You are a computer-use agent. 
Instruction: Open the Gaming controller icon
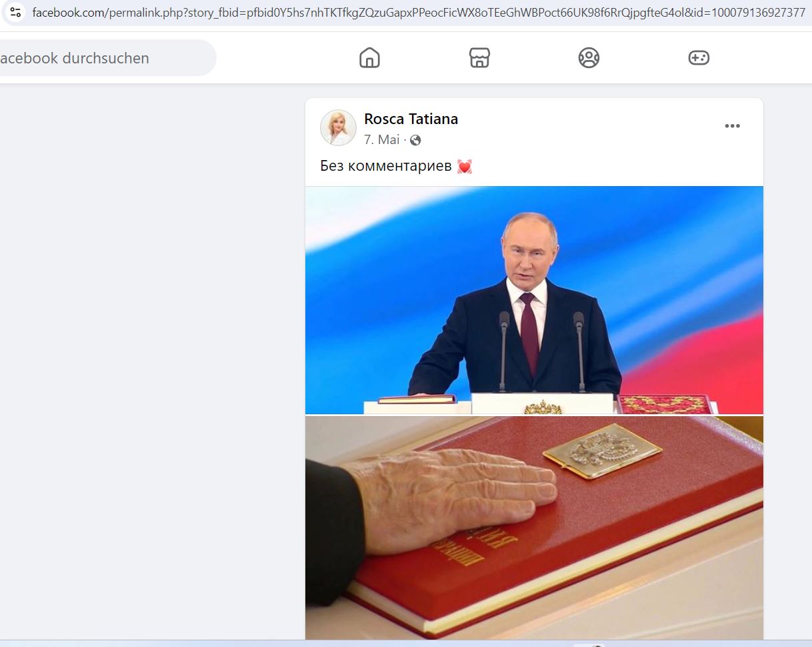point(699,58)
